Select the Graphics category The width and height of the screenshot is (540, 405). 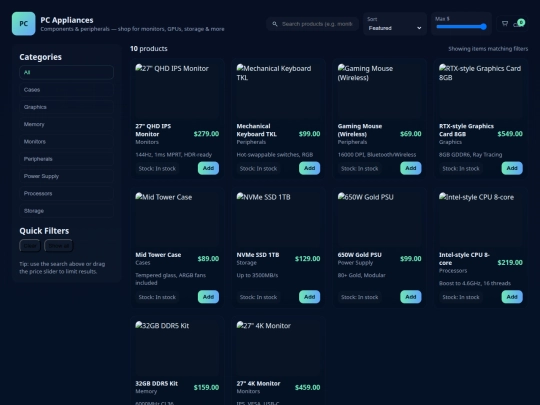66,107
